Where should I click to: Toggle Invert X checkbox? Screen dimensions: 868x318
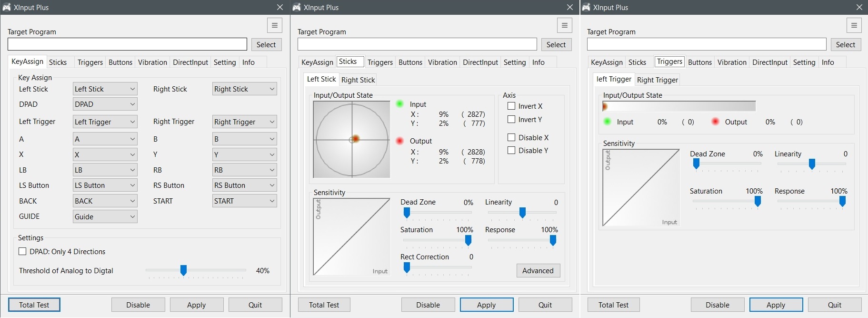tap(511, 106)
